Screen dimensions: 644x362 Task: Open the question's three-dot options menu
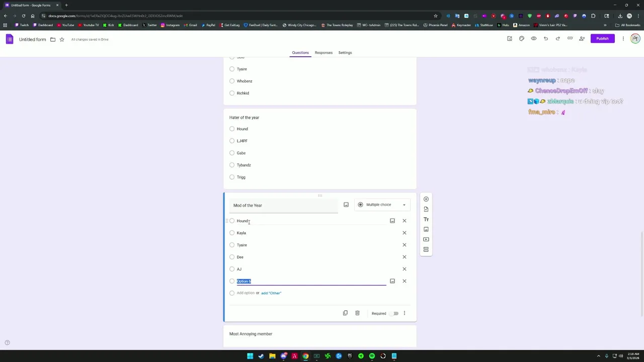coord(404,313)
